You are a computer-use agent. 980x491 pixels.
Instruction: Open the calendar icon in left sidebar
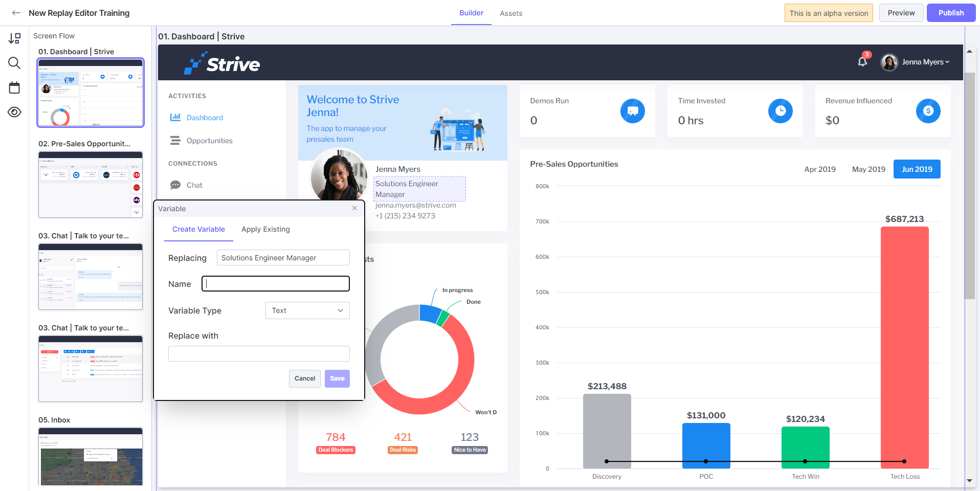14,87
